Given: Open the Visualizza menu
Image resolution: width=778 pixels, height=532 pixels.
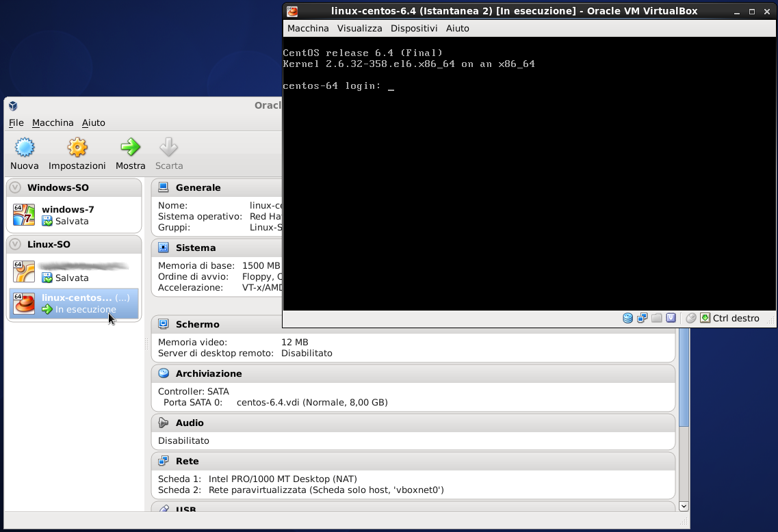Looking at the screenshot, I should 360,28.
